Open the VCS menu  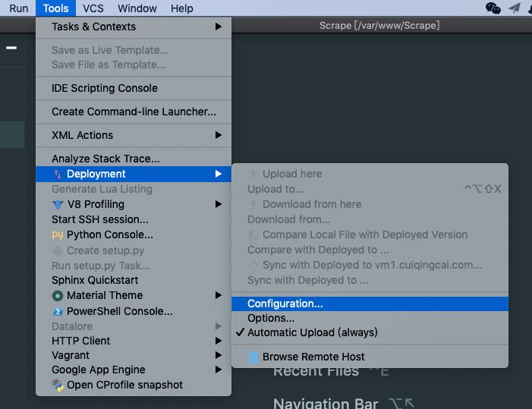[x=93, y=8]
